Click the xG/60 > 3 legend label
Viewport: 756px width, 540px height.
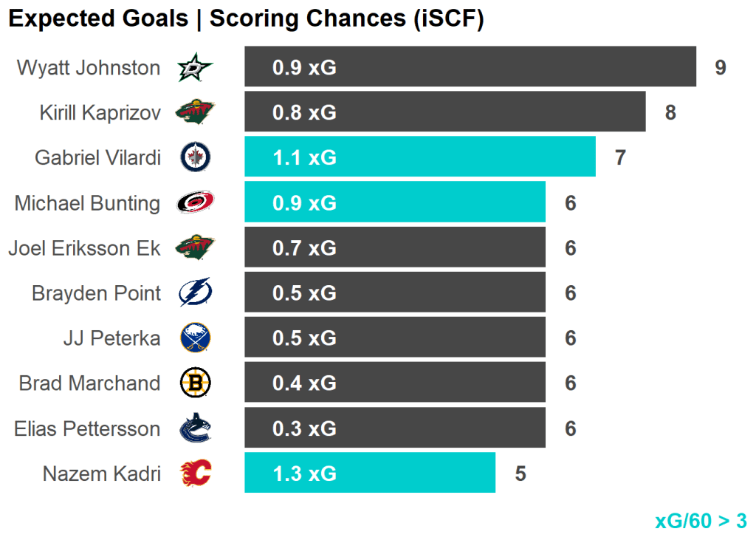[x=701, y=521]
